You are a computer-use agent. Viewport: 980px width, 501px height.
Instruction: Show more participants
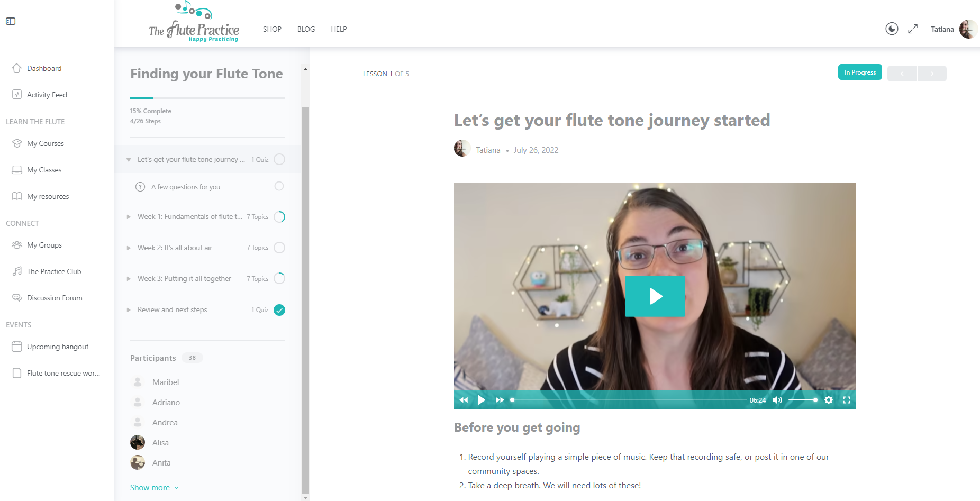(154, 488)
